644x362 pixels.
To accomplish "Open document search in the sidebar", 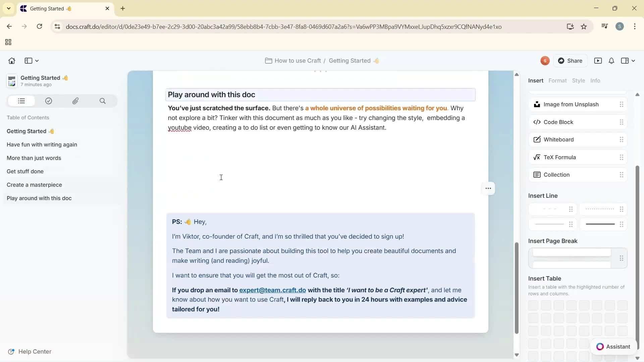I will coord(103,101).
